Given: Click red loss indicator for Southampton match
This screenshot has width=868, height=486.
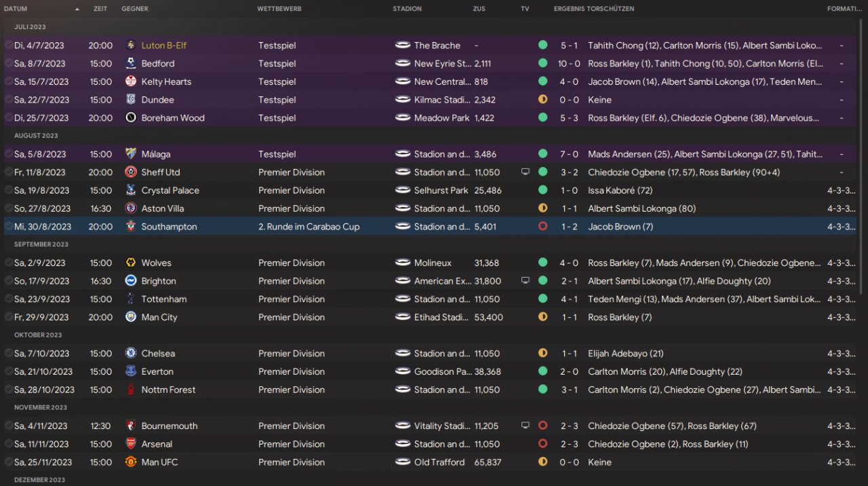Looking at the screenshot, I should click(x=542, y=227).
